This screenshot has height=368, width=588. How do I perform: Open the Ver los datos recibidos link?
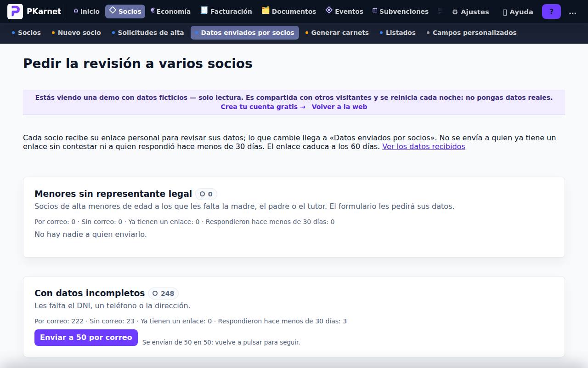pyautogui.click(x=424, y=147)
